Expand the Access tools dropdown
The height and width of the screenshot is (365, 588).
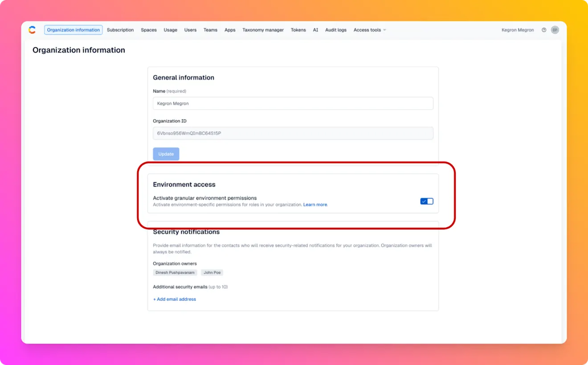(370, 30)
